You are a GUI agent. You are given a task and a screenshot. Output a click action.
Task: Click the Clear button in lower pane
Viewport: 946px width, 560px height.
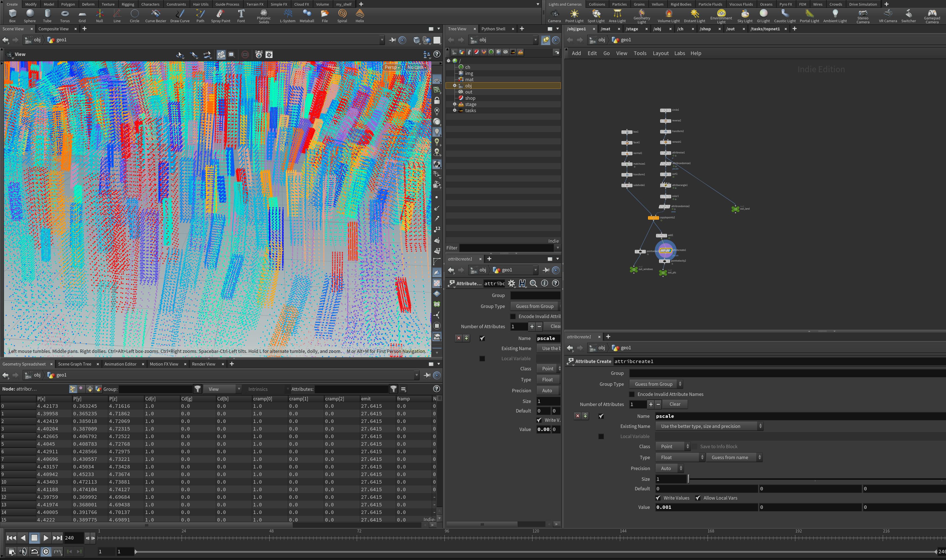[675, 404]
